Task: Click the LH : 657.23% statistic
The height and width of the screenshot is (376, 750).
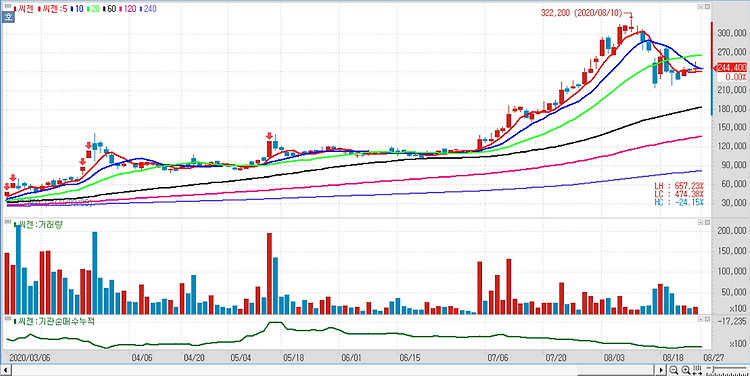Action: (679, 186)
